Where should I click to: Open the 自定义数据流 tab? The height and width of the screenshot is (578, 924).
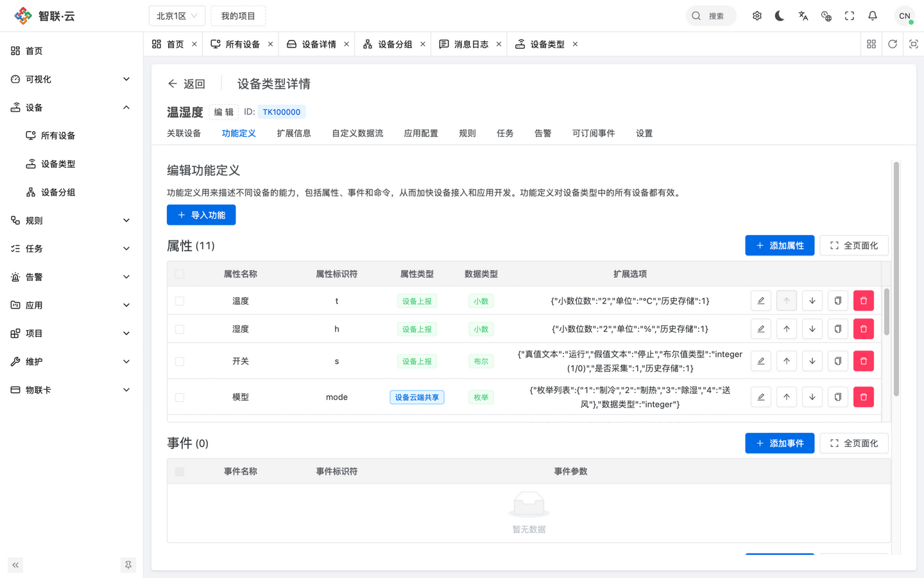click(x=357, y=133)
